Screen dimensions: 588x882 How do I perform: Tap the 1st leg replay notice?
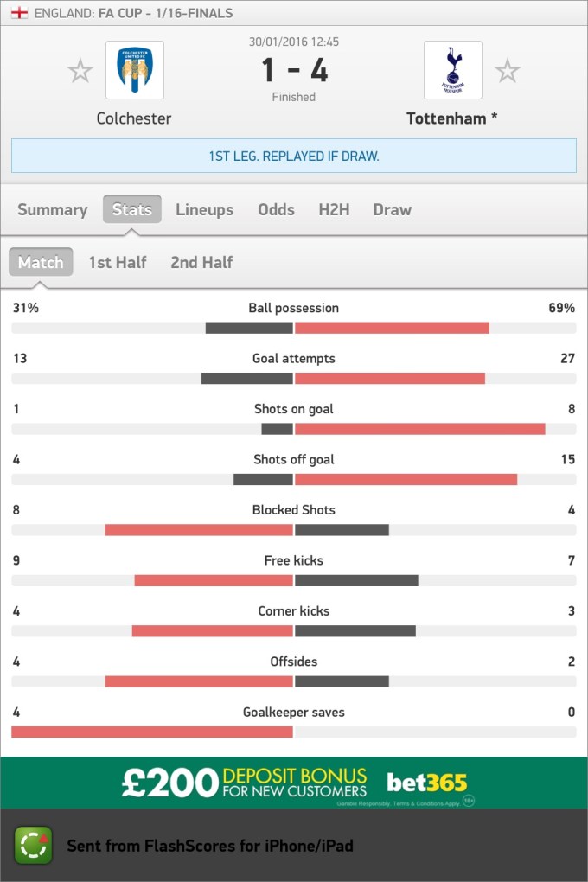294,157
